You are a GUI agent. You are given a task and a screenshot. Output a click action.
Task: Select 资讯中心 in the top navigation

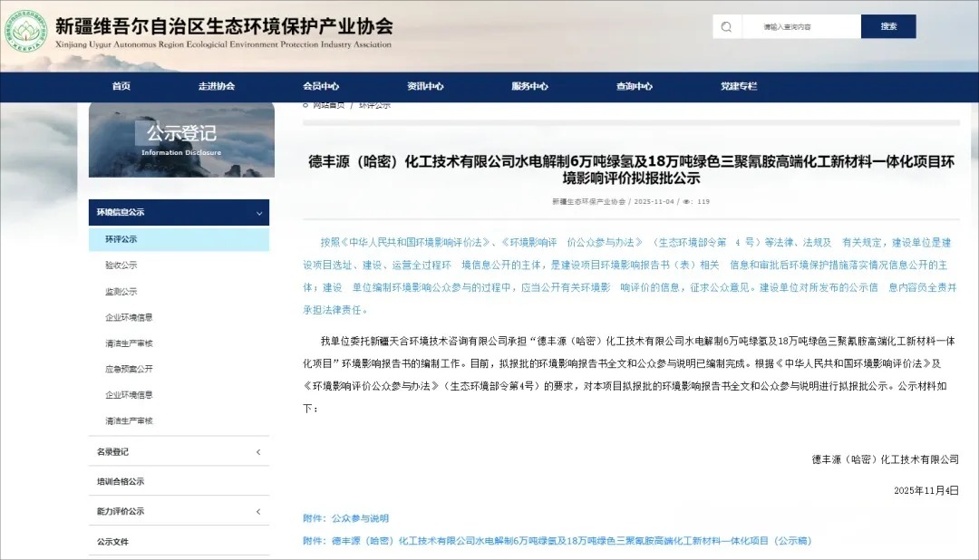click(425, 86)
